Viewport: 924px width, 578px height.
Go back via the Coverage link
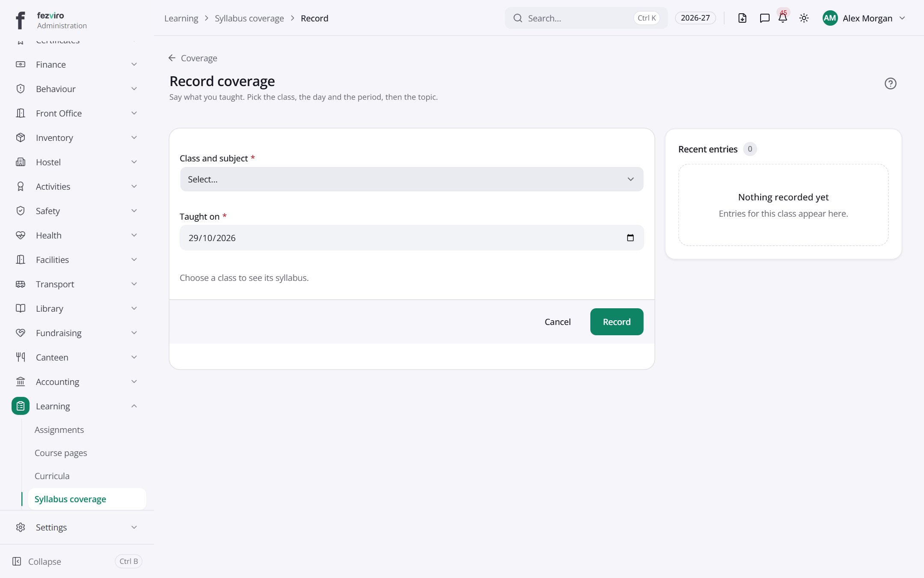tap(192, 58)
